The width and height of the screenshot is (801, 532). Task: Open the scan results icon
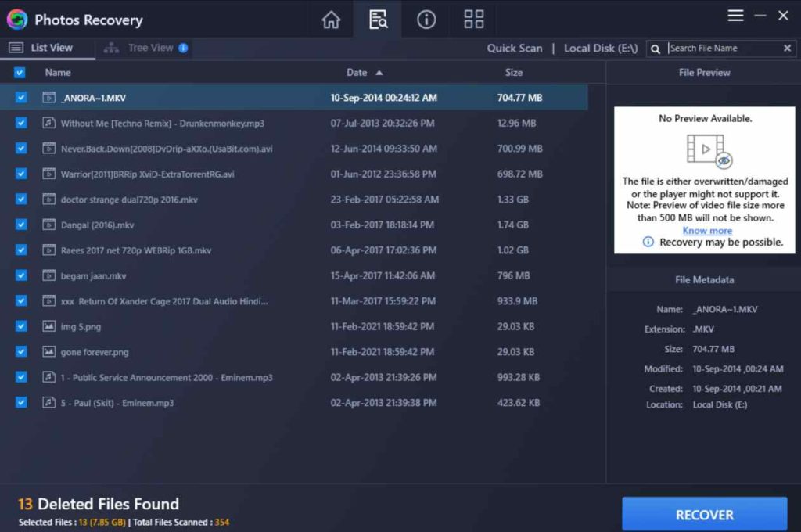click(x=378, y=20)
